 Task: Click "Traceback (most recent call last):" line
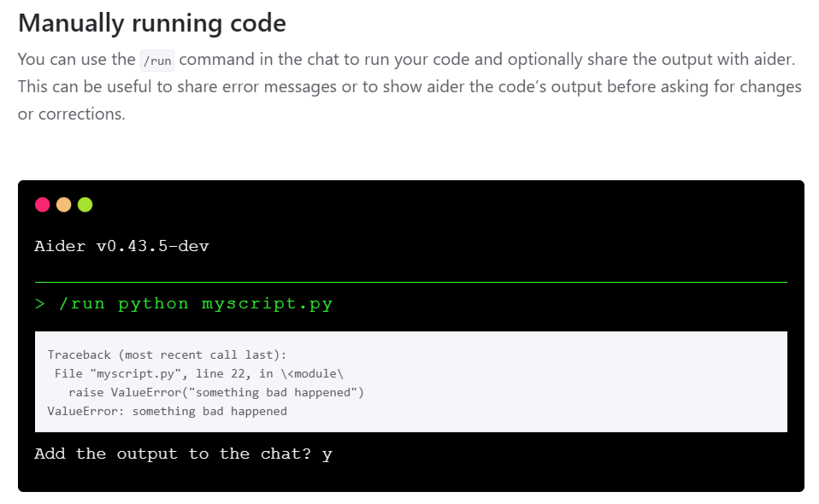coord(168,355)
